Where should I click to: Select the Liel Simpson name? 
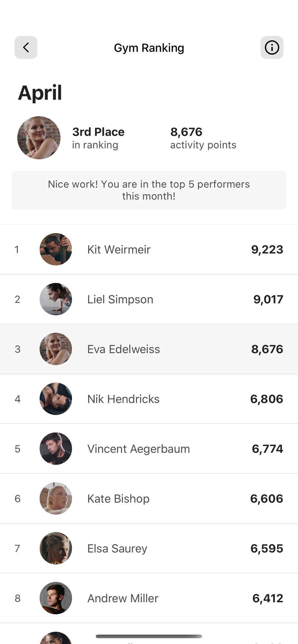click(120, 299)
